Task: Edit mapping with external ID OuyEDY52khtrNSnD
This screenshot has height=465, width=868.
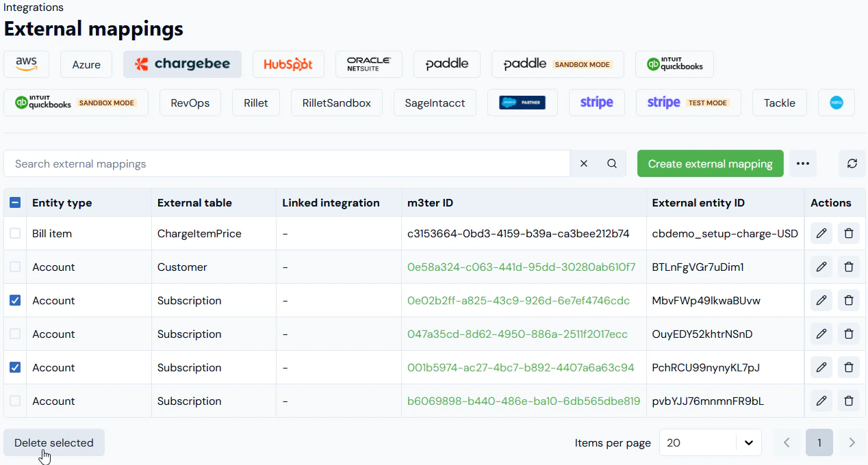Action: 821,334
